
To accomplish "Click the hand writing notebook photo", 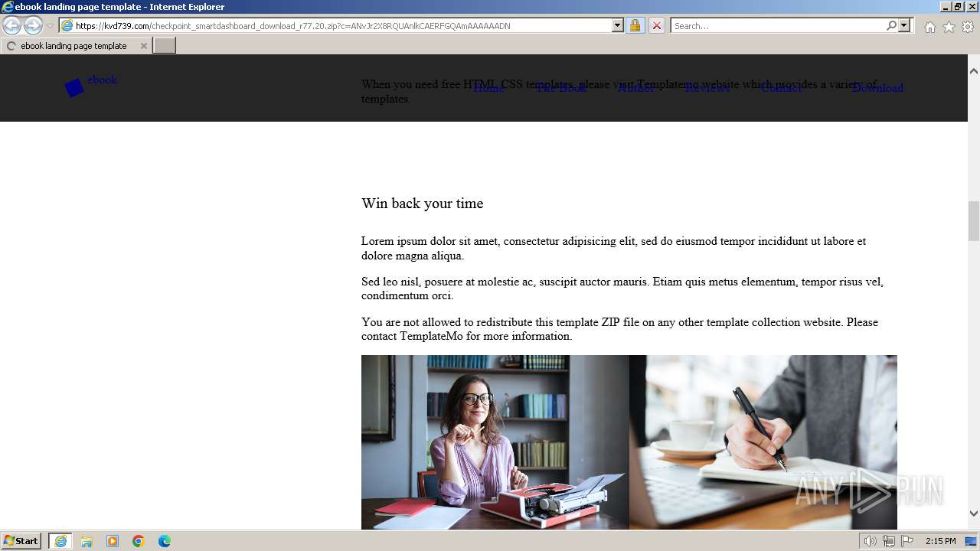I will (763, 442).
